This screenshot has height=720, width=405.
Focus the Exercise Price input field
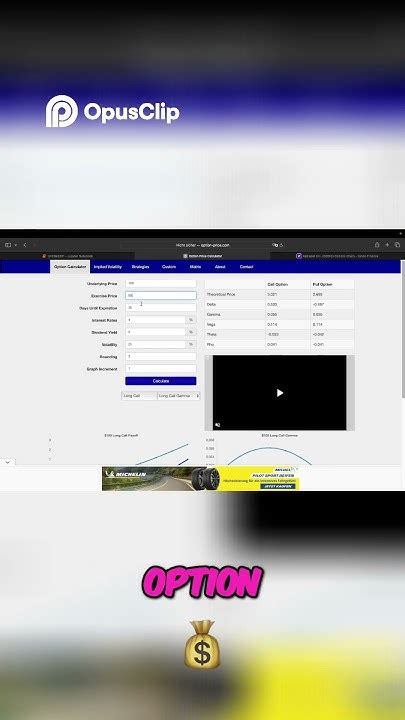[x=161, y=296]
